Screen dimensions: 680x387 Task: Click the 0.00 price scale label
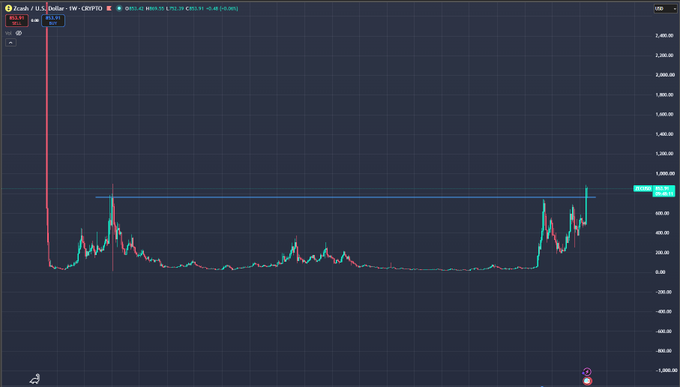click(x=660, y=272)
